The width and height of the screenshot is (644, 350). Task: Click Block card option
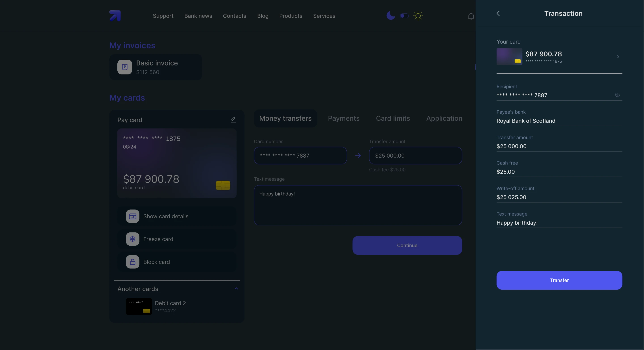click(x=177, y=262)
